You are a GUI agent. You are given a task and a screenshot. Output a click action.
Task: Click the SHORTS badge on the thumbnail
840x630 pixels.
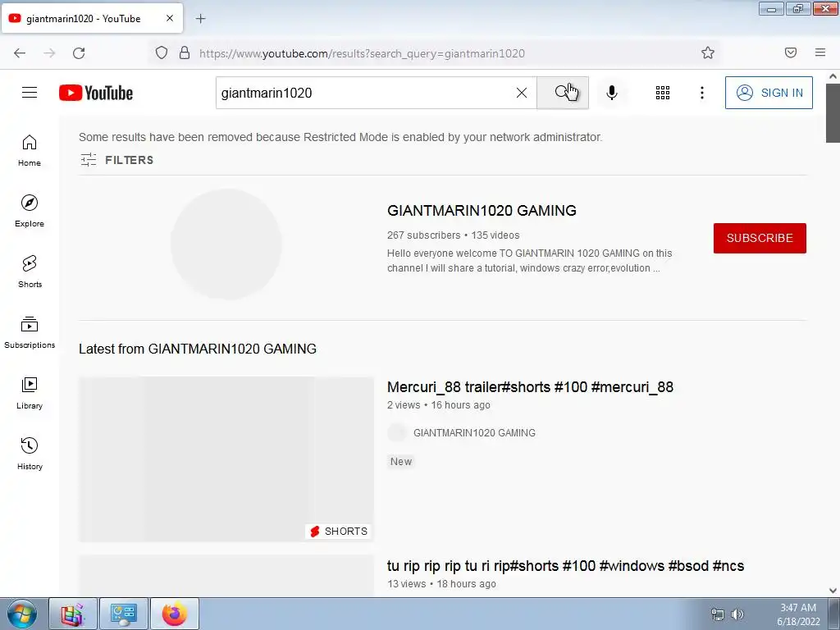tap(339, 531)
